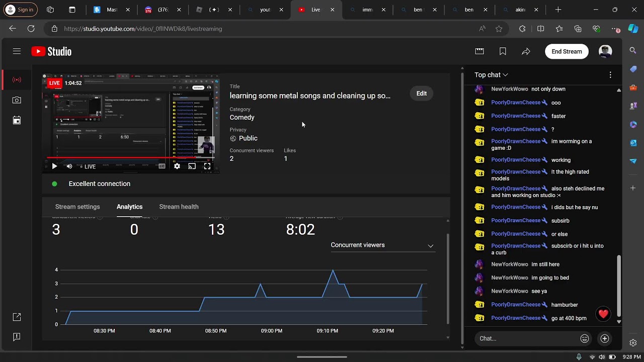Open the emoji picker in chat
Viewport: 644px width, 362px height.
[585, 338]
